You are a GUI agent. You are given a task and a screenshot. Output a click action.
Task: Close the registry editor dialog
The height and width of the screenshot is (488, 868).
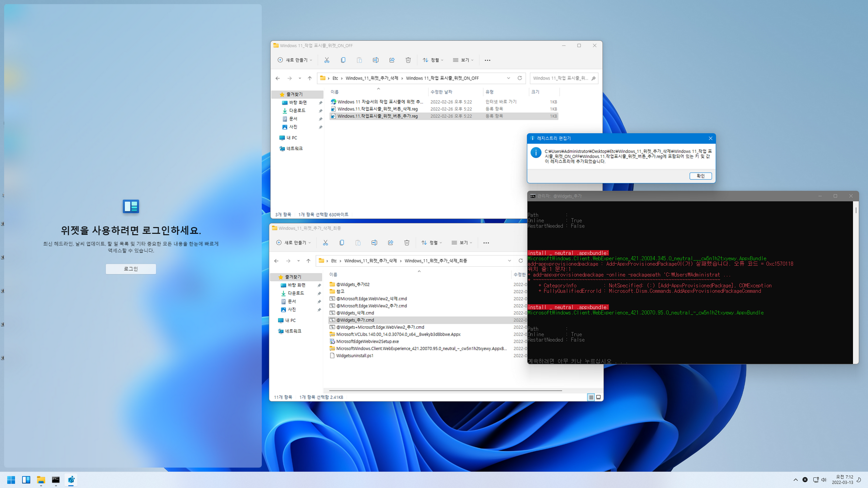pos(711,138)
